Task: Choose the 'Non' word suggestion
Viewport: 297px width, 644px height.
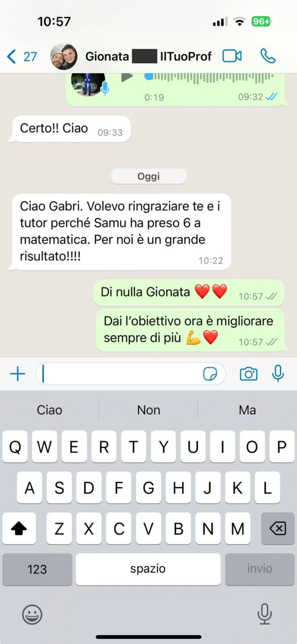Action: click(x=148, y=410)
